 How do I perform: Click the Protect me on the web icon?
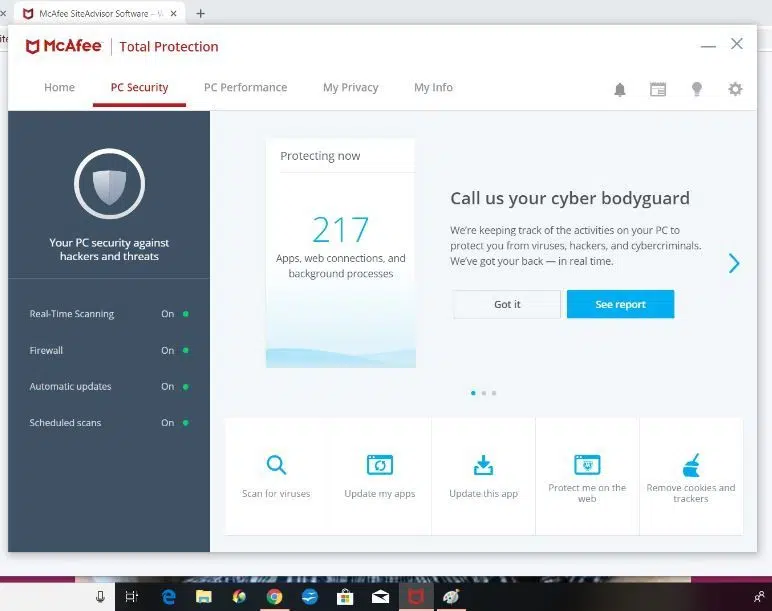587,464
